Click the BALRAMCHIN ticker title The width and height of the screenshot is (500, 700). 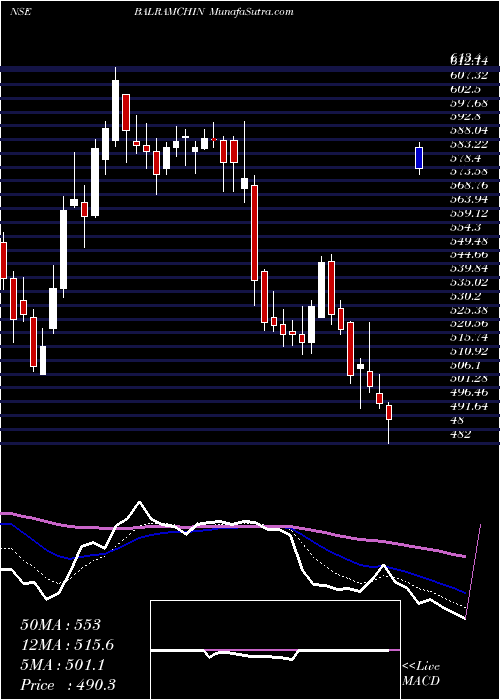[x=169, y=12]
